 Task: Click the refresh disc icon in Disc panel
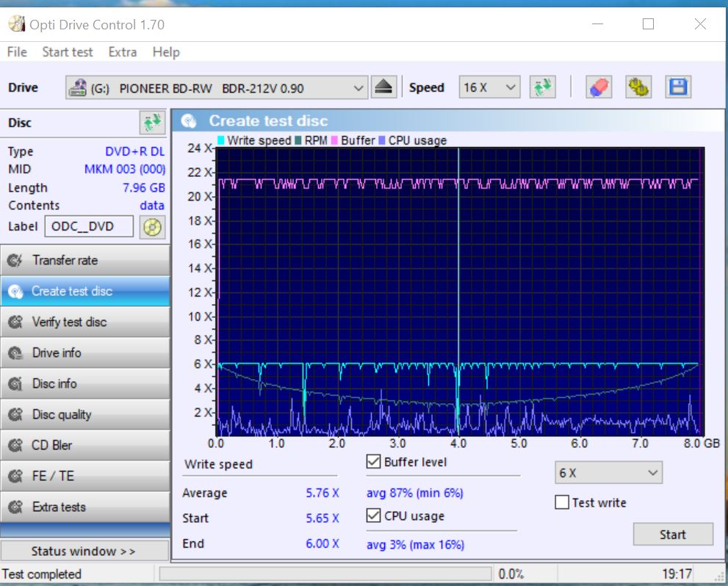click(x=151, y=123)
